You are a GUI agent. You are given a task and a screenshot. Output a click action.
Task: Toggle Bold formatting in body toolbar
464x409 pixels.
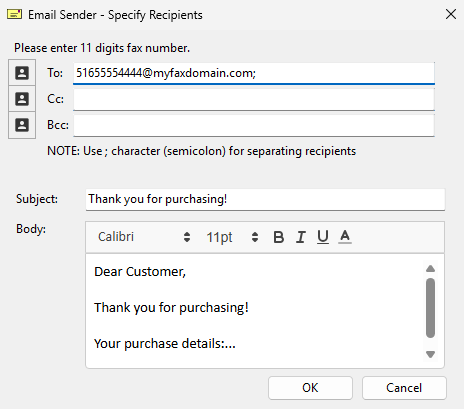click(279, 237)
